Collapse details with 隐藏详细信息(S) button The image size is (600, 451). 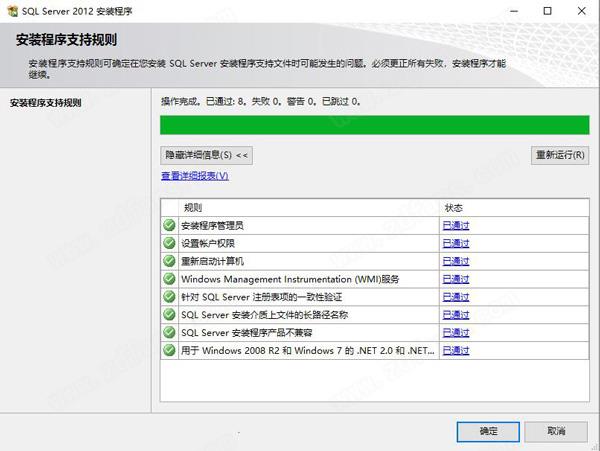[206, 155]
